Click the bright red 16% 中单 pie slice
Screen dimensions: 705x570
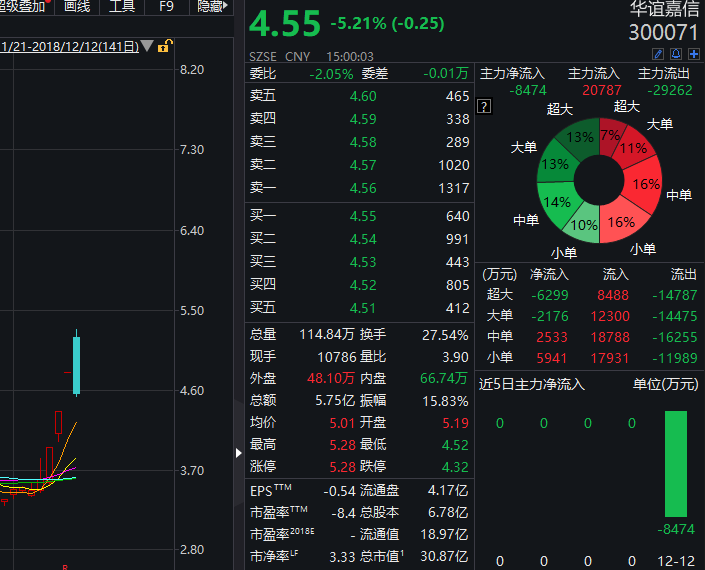[x=645, y=183]
